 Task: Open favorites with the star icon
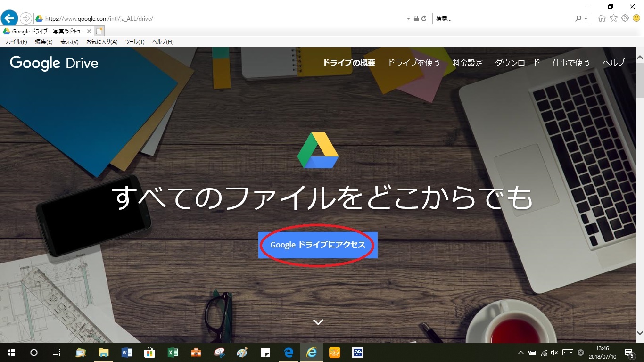point(613,18)
